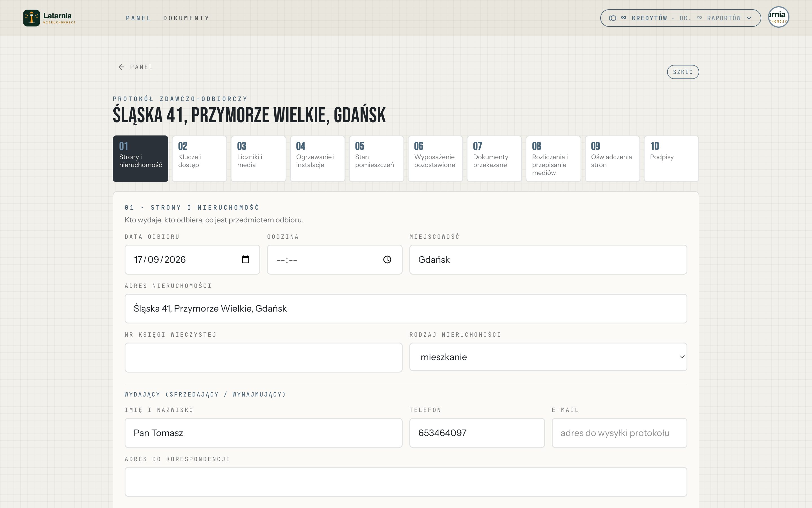The image size is (812, 508).
Task: Click the Wydający (Sprzedający / Wynajmujący) heading
Action: click(205, 395)
